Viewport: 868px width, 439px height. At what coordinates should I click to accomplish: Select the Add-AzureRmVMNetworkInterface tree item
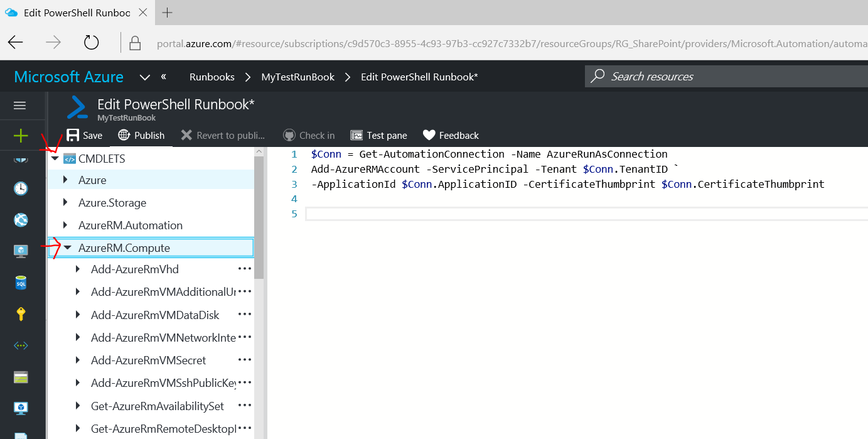click(x=163, y=338)
